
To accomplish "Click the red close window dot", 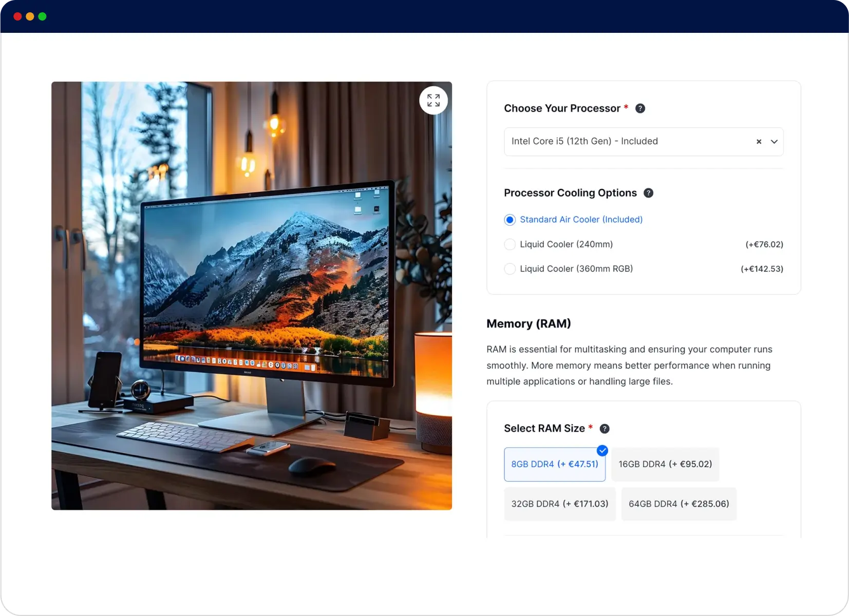I will pos(17,16).
